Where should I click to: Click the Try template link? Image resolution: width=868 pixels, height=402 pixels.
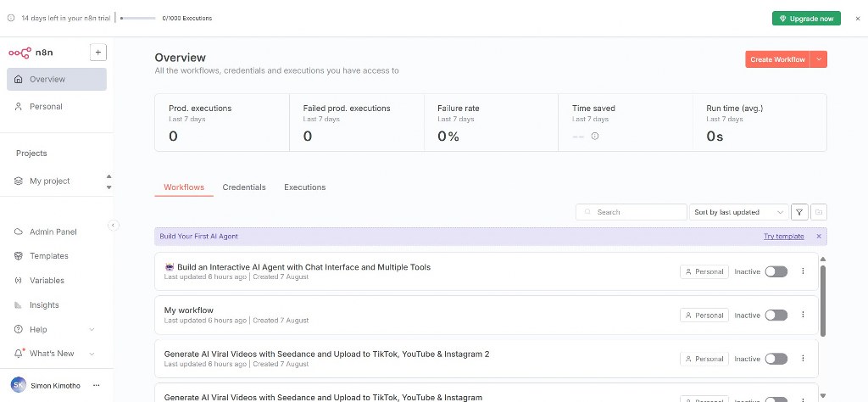click(784, 237)
